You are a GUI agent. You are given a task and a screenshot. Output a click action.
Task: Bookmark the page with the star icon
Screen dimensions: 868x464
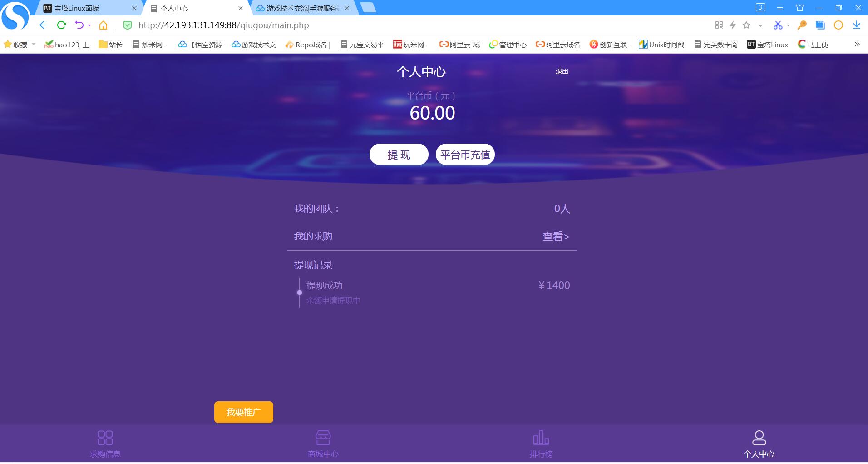pos(746,25)
